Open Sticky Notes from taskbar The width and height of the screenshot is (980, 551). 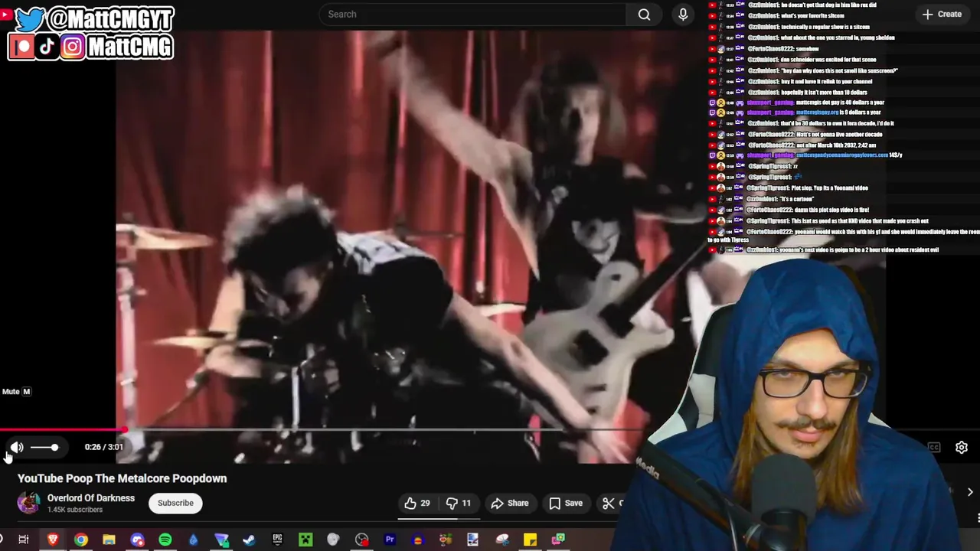click(x=530, y=540)
